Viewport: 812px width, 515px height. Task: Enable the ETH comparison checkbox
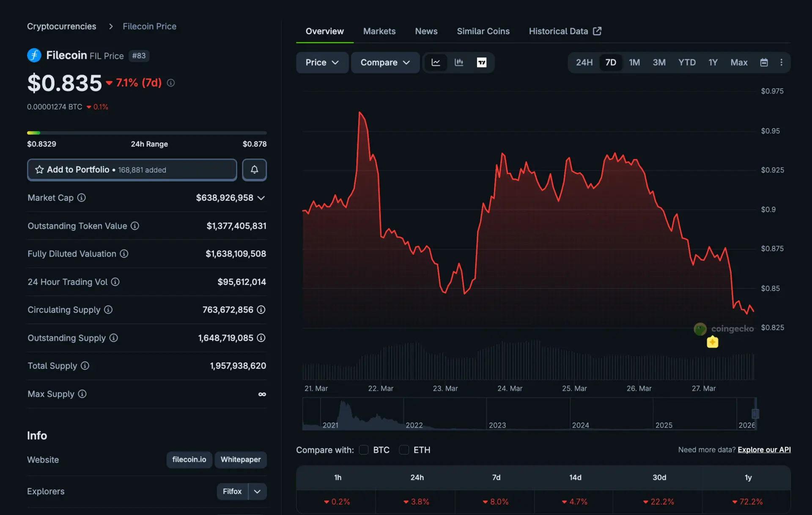tap(403, 450)
